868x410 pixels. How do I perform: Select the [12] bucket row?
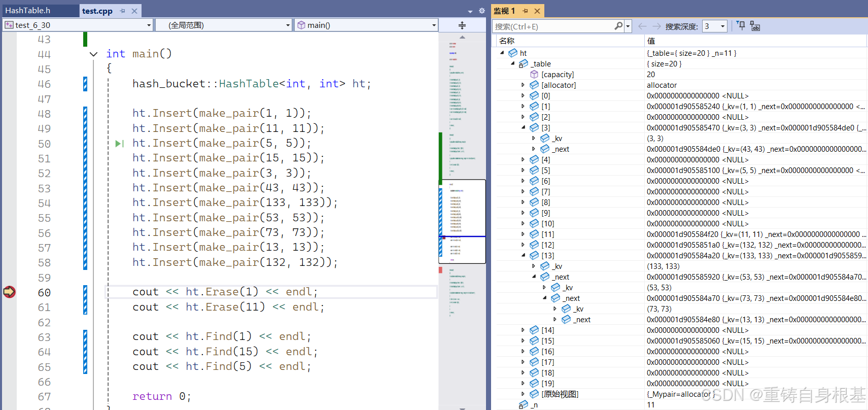click(680, 245)
